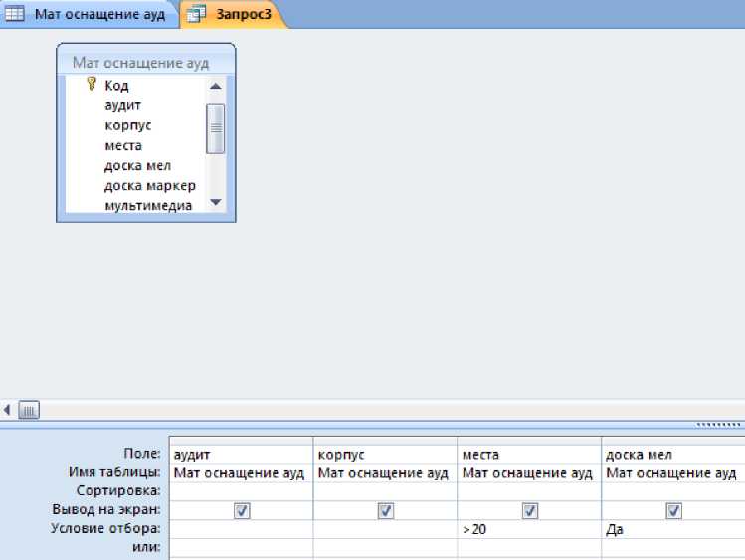Click the Условие отбора cell for корпус
745x560 pixels.
click(385, 529)
